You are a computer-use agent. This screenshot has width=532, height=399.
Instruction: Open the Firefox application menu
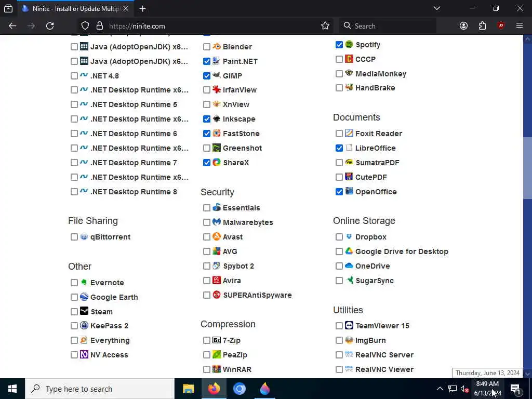click(x=520, y=26)
